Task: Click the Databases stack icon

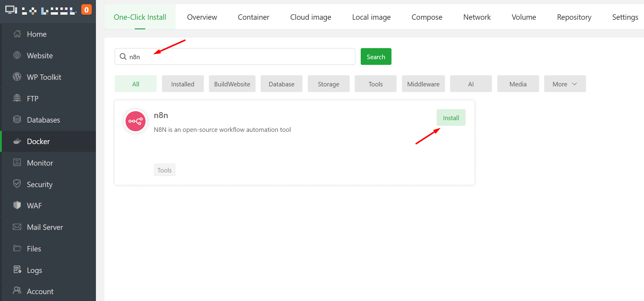Action: pyautogui.click(x=17, y=120)
